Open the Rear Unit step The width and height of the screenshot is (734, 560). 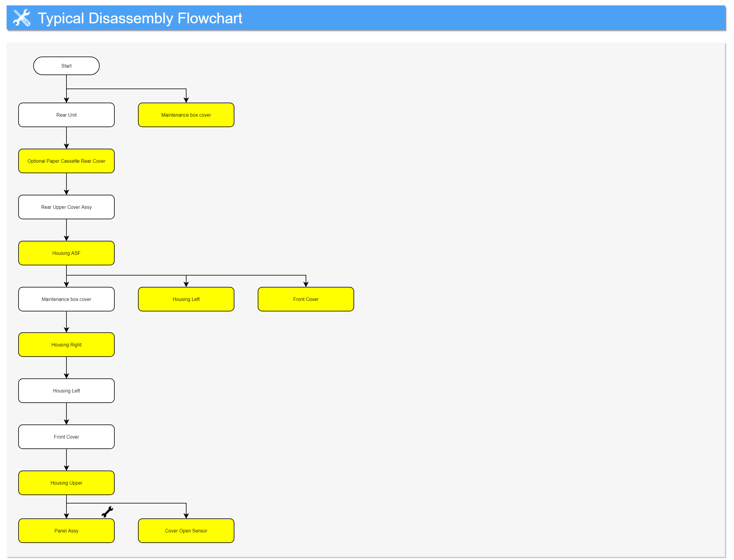point(66,115)
